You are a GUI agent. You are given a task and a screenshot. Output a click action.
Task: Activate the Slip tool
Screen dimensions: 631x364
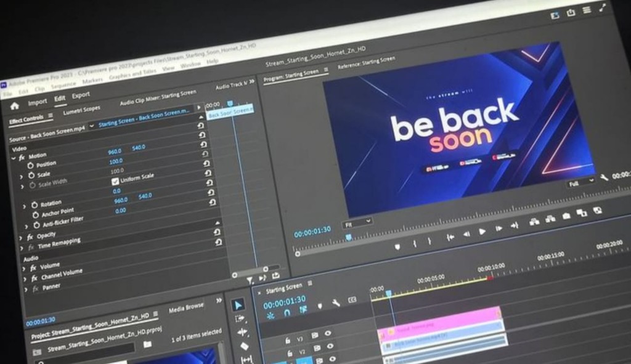(x=246, y=359)
